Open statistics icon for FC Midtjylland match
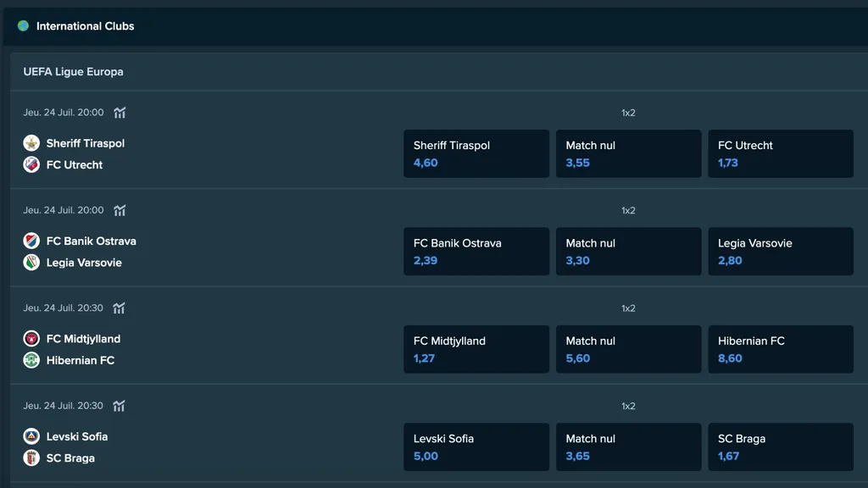The height and width of the screenshot is (488, 868). [120, 308]
